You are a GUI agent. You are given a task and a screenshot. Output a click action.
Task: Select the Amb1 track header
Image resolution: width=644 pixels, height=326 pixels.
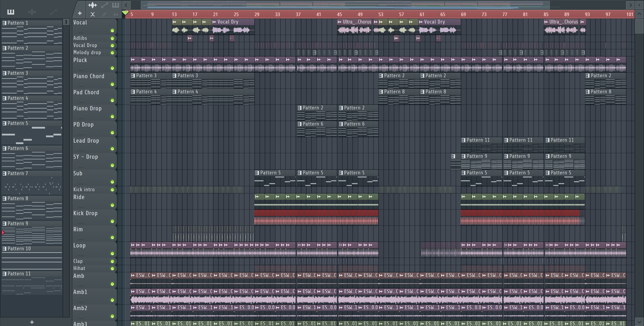point(95,296)
